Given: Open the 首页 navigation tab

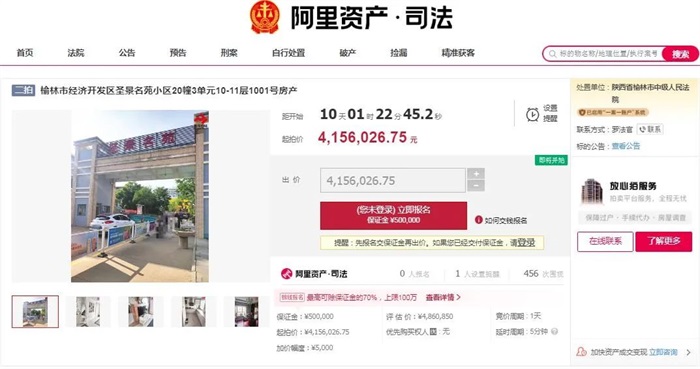Looking at the screenshot, I should pyautogui.click(x=25, y=53).
